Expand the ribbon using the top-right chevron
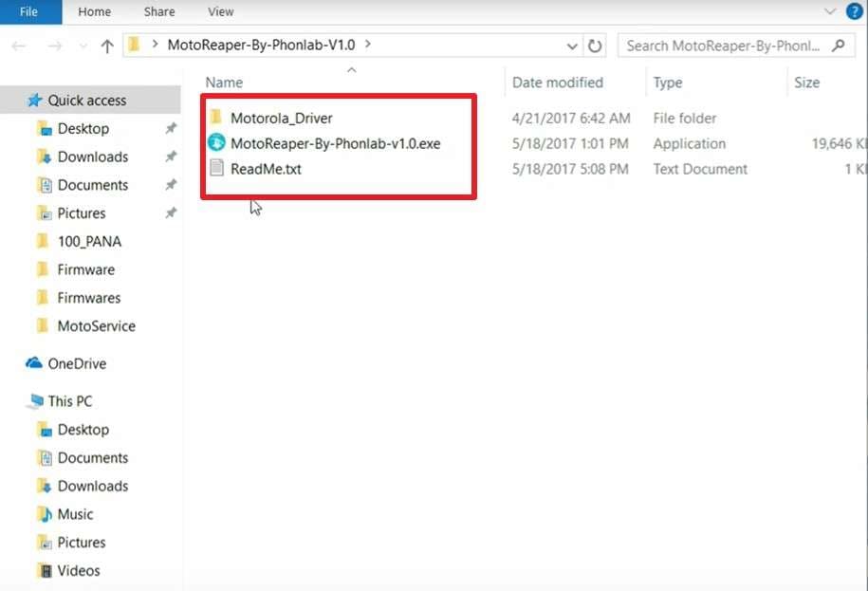The height and width of the screenshot is (591, 868). pyautogui.click(x=829, y=11)
